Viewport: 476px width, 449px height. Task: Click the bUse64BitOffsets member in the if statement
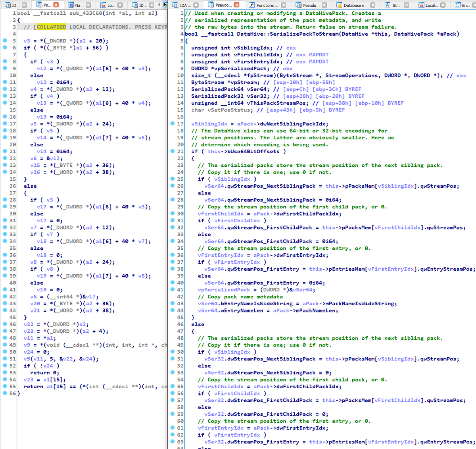point(251,151)
